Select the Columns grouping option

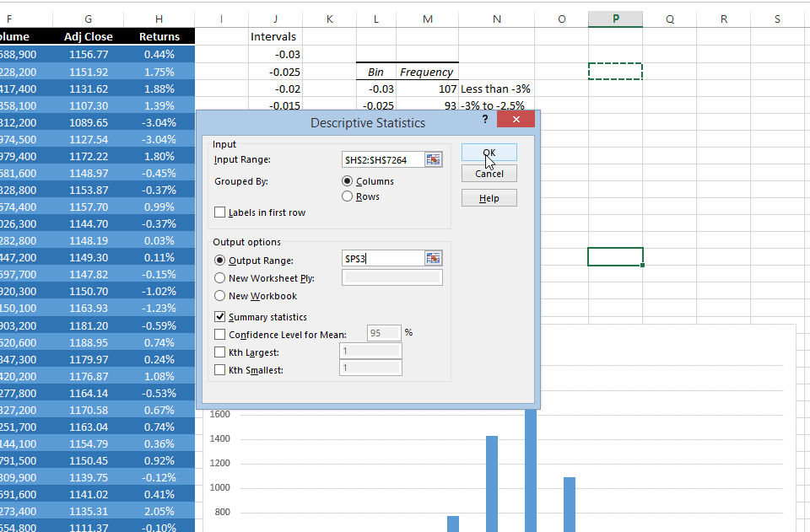tap(348, 181)
